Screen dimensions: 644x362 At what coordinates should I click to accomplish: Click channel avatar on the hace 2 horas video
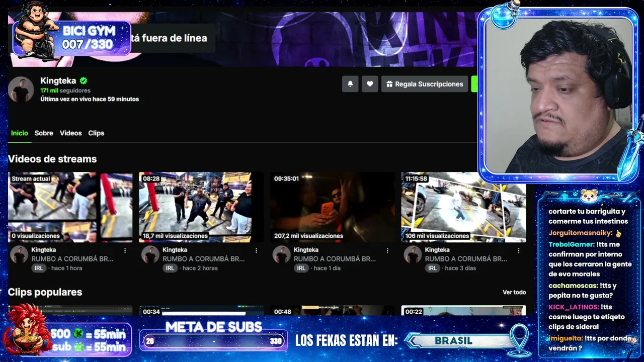coord(150,254)
